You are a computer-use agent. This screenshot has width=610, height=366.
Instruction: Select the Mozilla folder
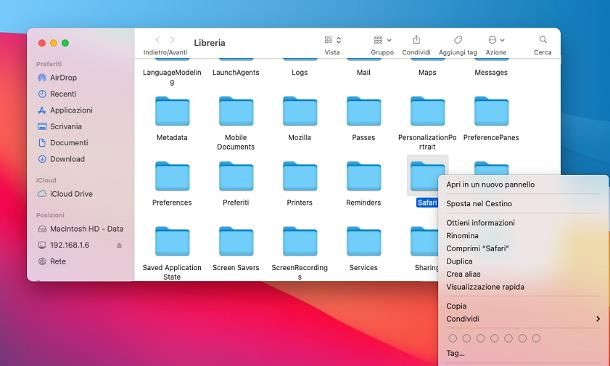[300, 111]
